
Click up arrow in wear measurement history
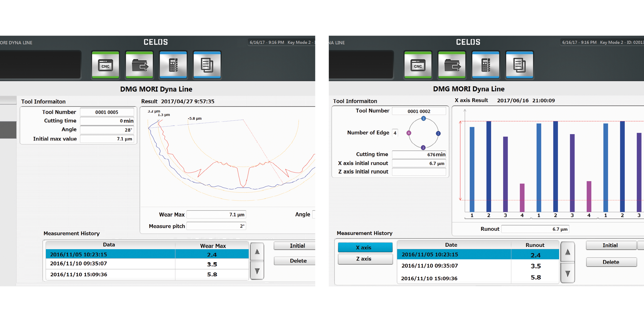(257, 252)
